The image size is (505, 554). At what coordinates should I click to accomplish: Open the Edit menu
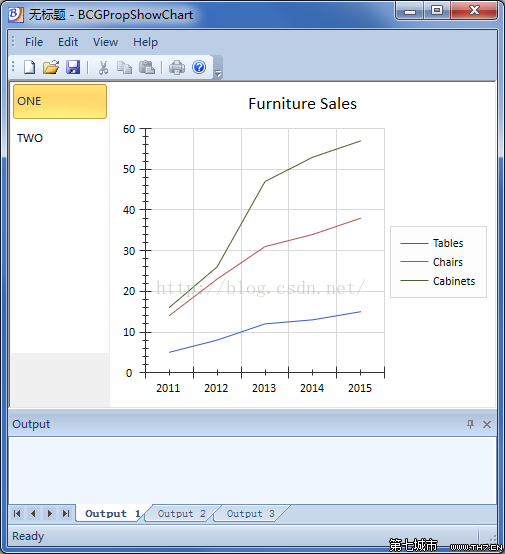pyautogui.click(x=68, y=42)
